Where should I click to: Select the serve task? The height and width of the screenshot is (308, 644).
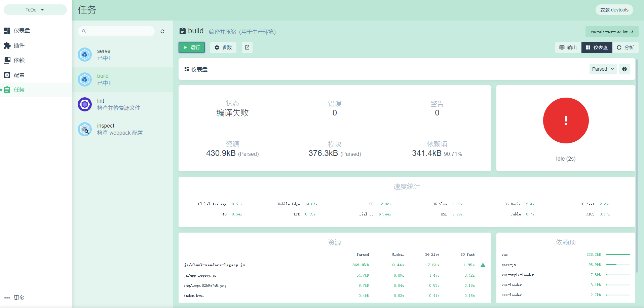pos(123,55)
